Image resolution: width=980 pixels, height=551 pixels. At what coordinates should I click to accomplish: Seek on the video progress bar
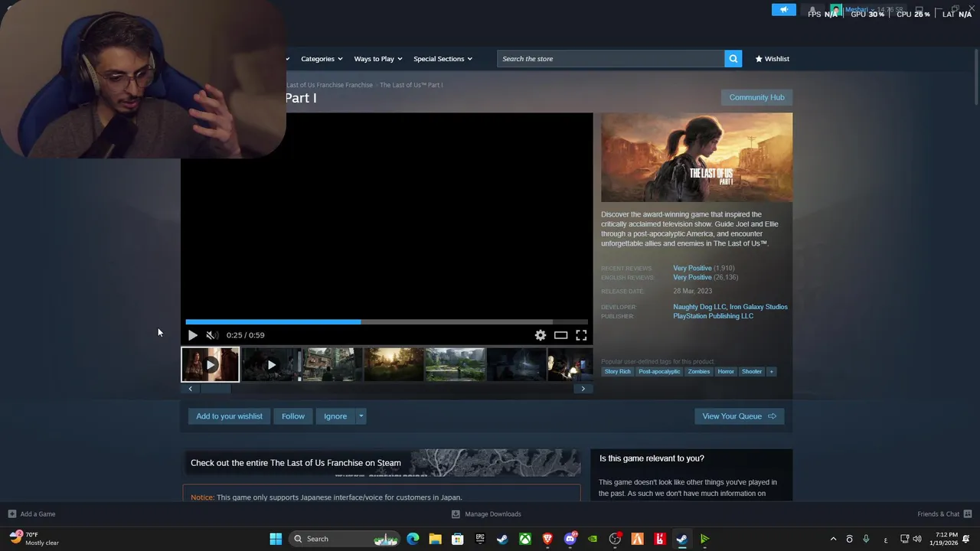click(387, 322)
